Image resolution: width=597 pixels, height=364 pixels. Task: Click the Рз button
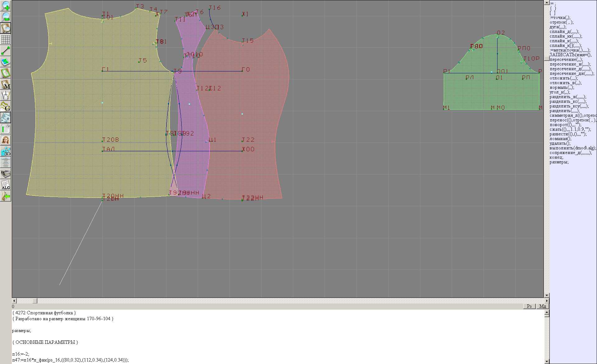[529, 306]
